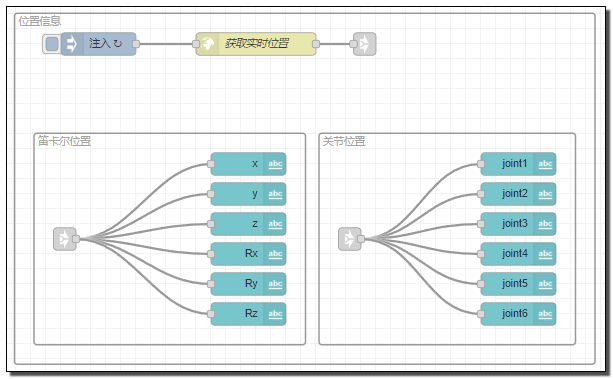
Task: Select the y text node
Action: pos(248,194)
